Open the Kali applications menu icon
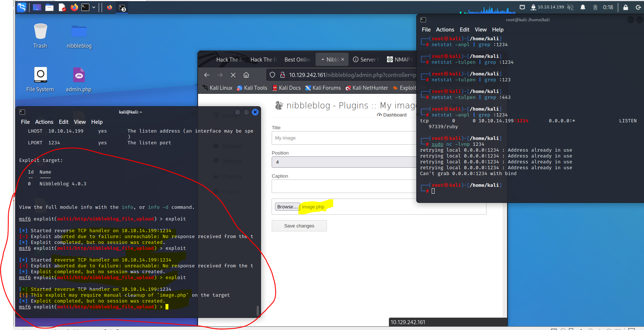Screen dimensions: 644x330 (22, 7)
